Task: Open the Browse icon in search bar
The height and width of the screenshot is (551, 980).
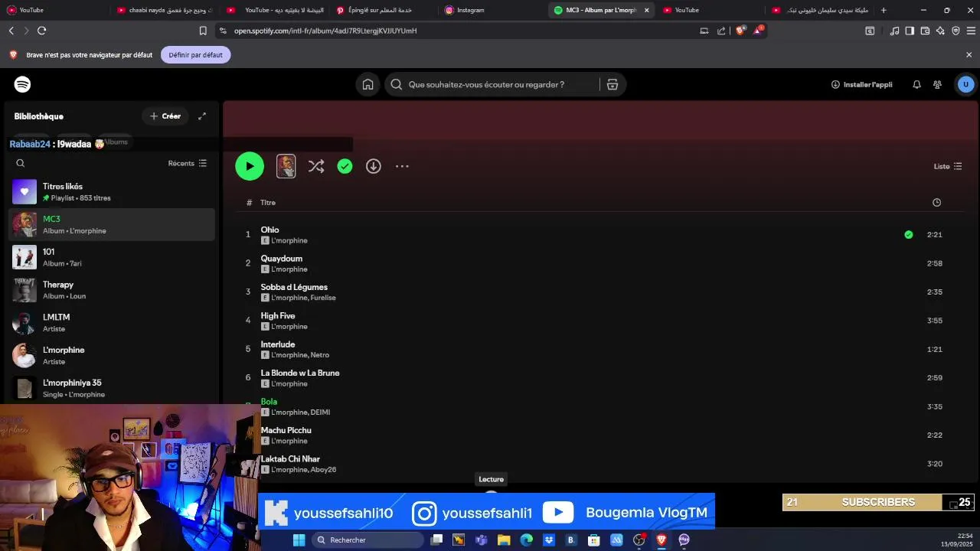Action: (x=612, y=85)
